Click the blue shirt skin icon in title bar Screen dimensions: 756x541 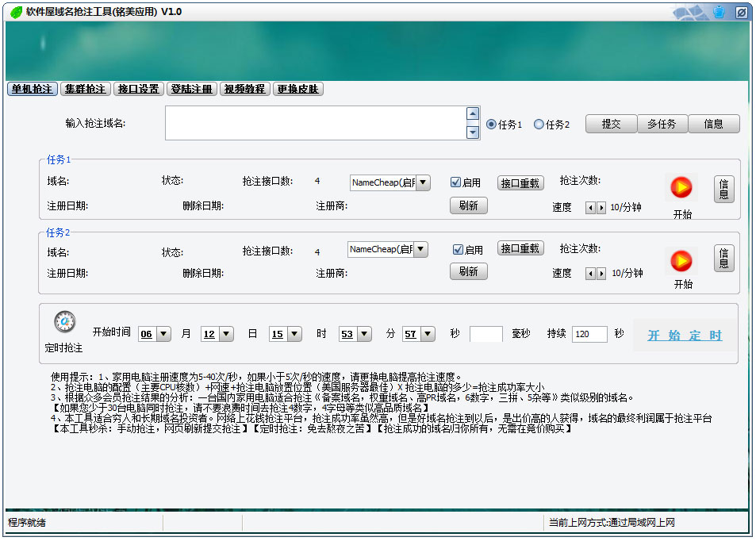click(x=719, y=12)
